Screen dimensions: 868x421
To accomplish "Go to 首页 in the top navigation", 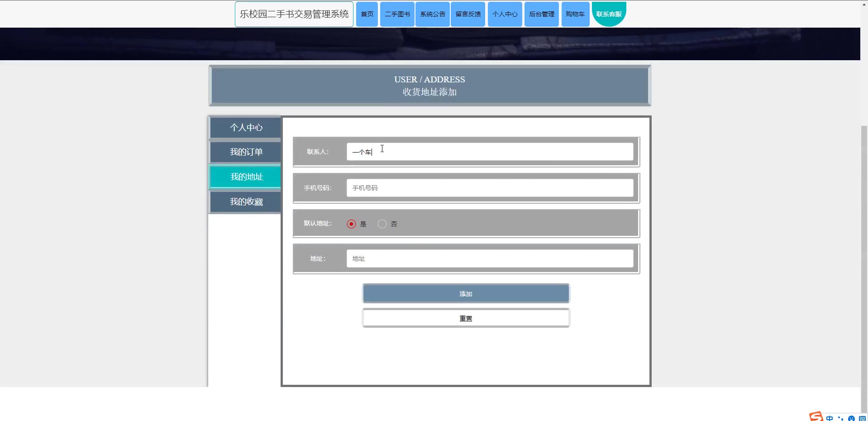I will pyautogui.click(x=367, y=14).
